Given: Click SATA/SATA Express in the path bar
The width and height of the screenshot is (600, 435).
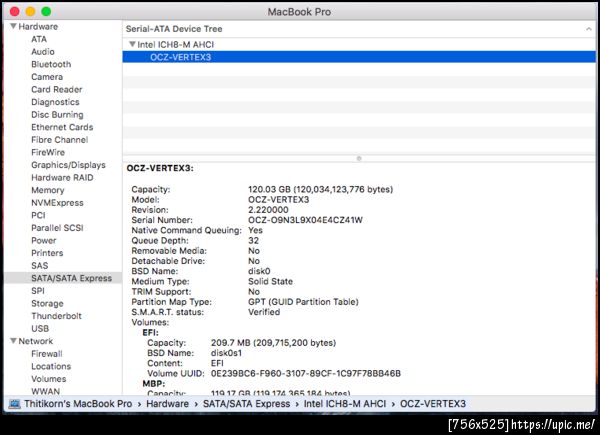Looking at the screenshot, I should coord(246,404).
